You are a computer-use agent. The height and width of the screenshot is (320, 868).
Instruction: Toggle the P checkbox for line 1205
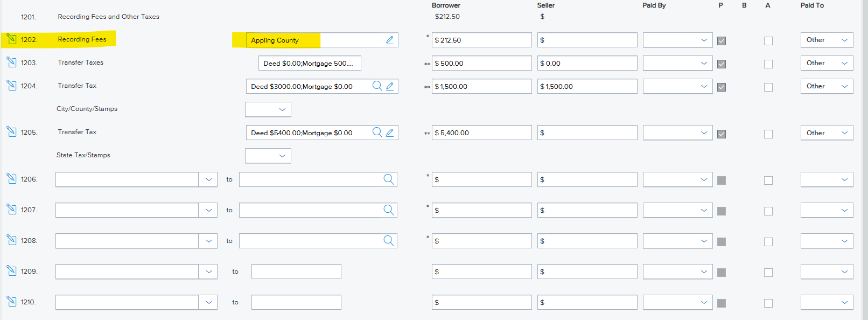tap(722, 134)
